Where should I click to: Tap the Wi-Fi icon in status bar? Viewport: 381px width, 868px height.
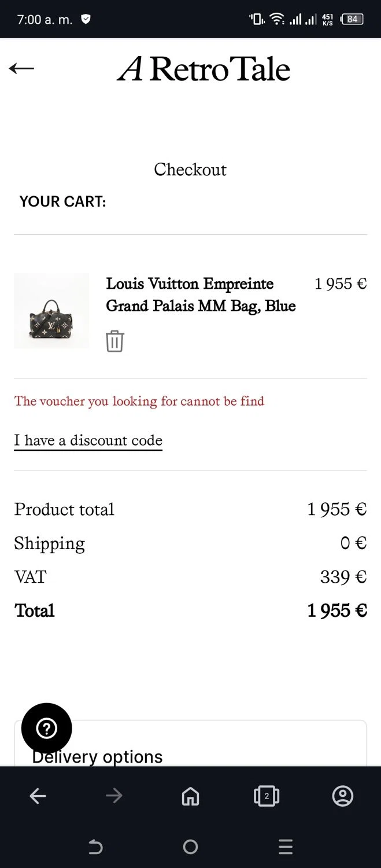coord(277,19)
